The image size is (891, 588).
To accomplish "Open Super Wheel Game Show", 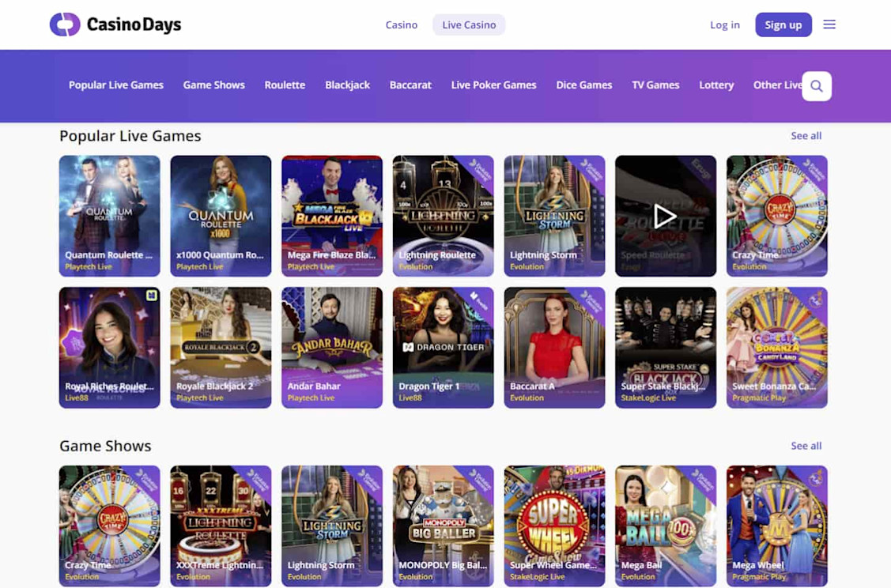I will click(555, 526).
